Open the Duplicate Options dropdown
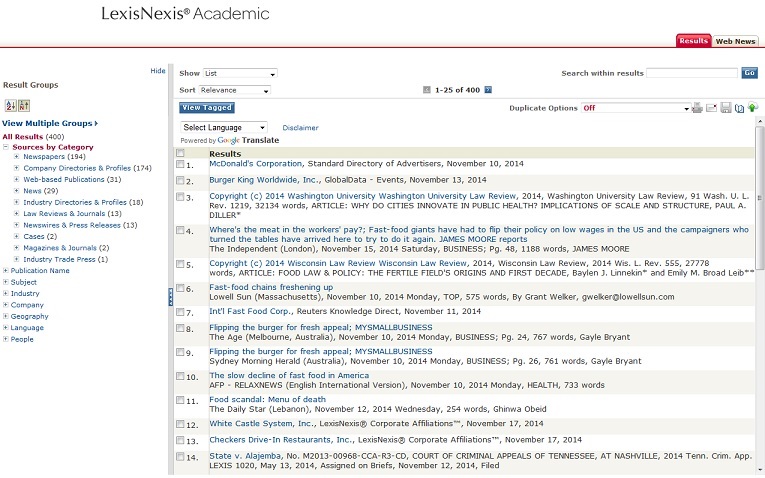The width and height of the screenshot is (765, 478). point(636,108)
